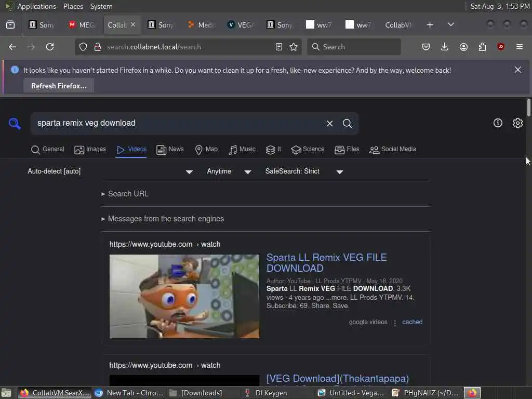Image resolution: width=532 pixels, height=399 pixels.
Task: Bookmark this page with the star icon
Action: click(x=294, y=47)
